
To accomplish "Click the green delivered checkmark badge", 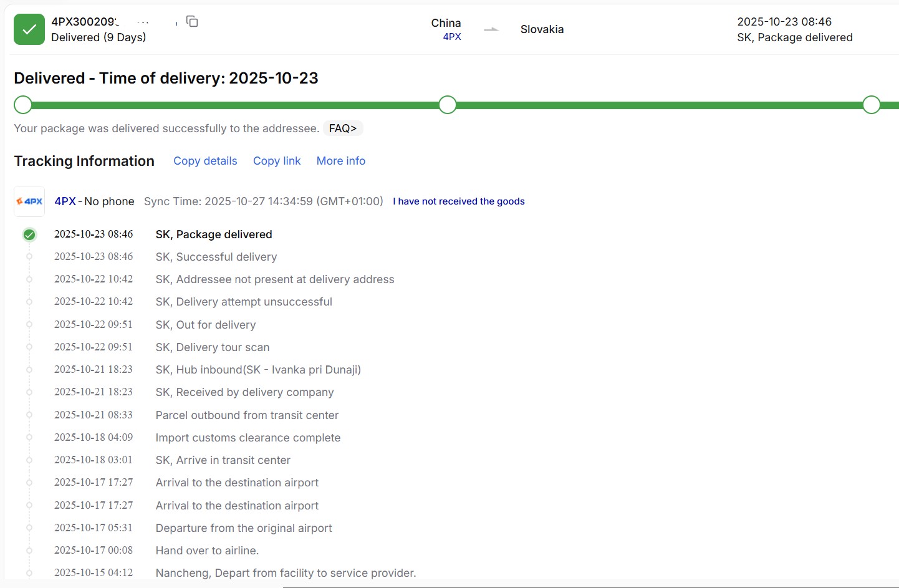I will (x=29, y=29).
